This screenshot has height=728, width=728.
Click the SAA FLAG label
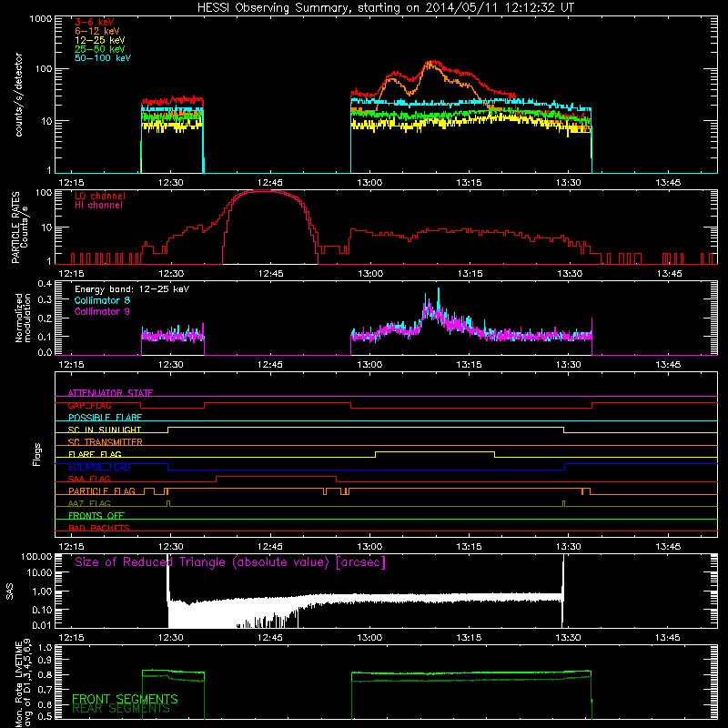click(x=89, y=479)
